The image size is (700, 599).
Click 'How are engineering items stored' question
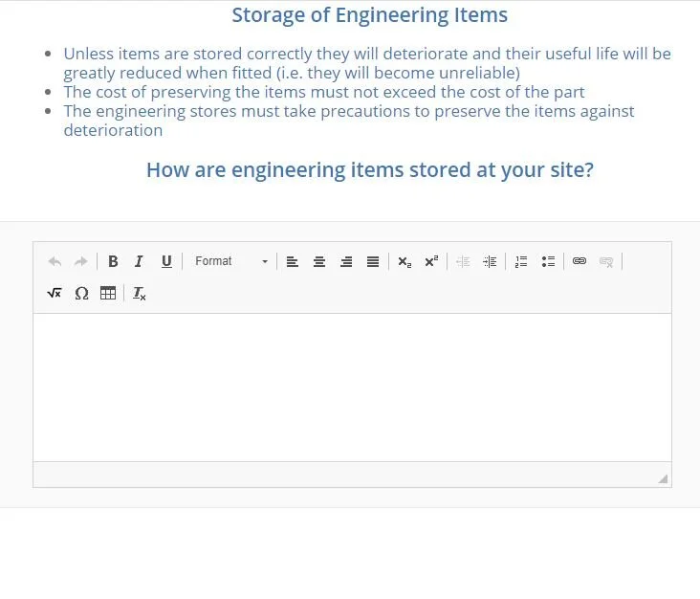click(x=370, y=170)
